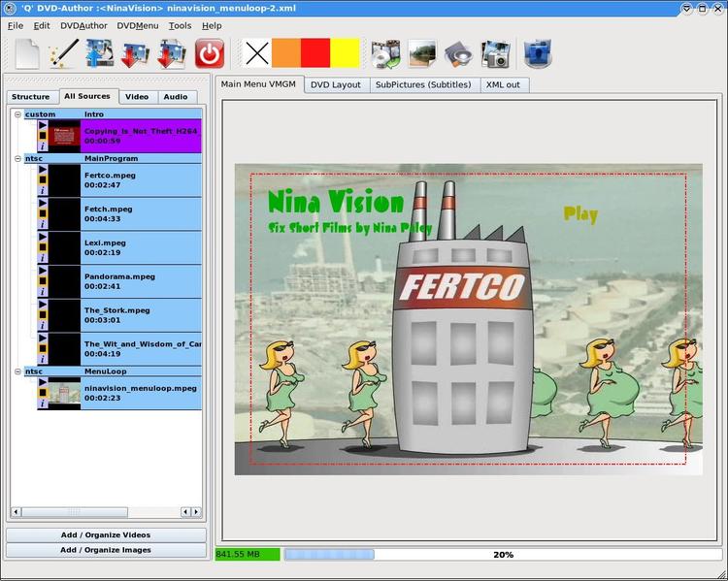Open the magic wand wizard tool
This screenshot has width=728, height=581.
pyautogui.click(x=64, y=53)
